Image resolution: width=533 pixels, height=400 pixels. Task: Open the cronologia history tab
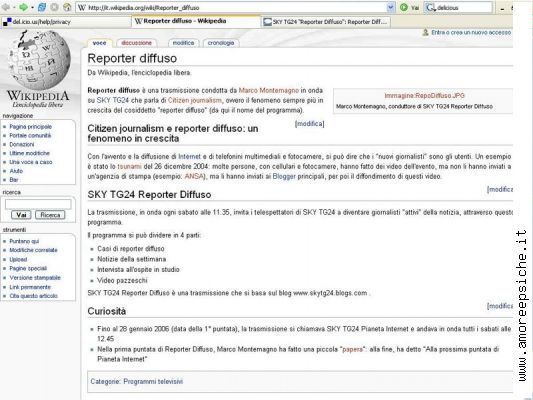click(221, 43)
